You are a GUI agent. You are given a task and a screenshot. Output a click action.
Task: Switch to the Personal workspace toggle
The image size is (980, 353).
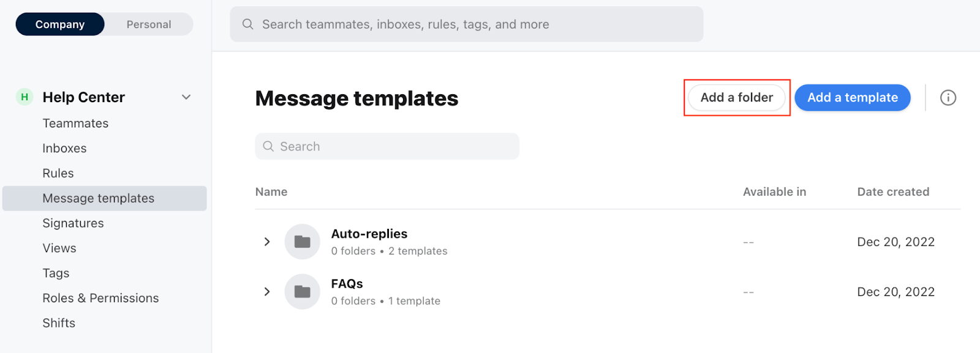pos(149,24)
